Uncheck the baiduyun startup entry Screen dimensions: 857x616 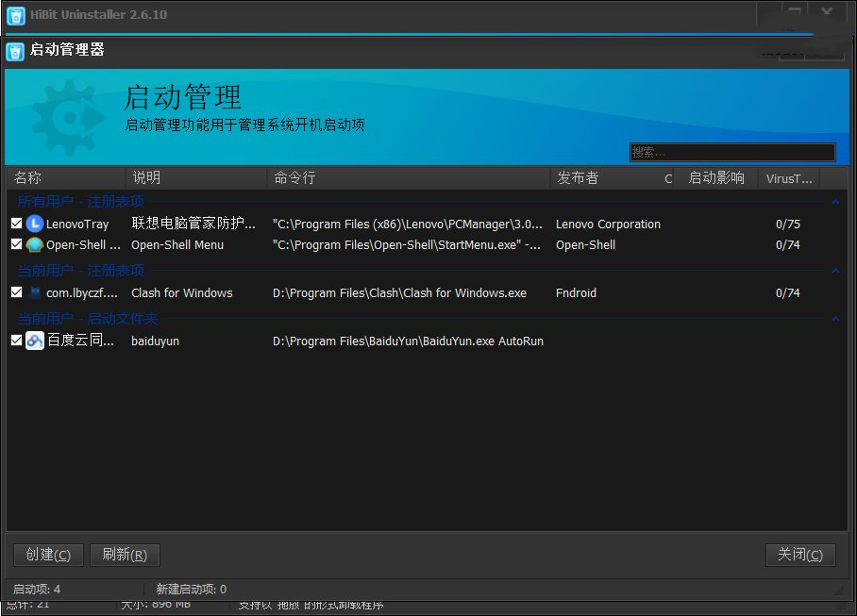[x=16, y=341]
